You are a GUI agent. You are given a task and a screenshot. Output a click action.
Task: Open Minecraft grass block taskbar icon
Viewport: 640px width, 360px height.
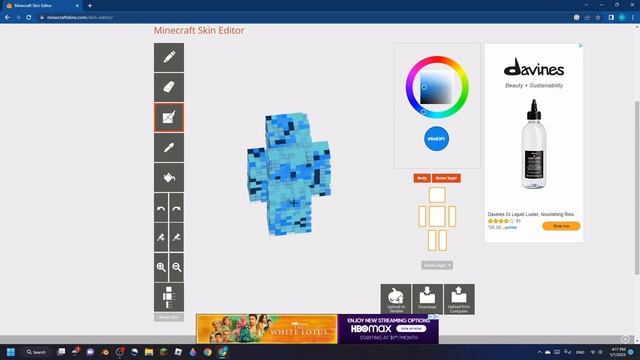click(164, 352)
